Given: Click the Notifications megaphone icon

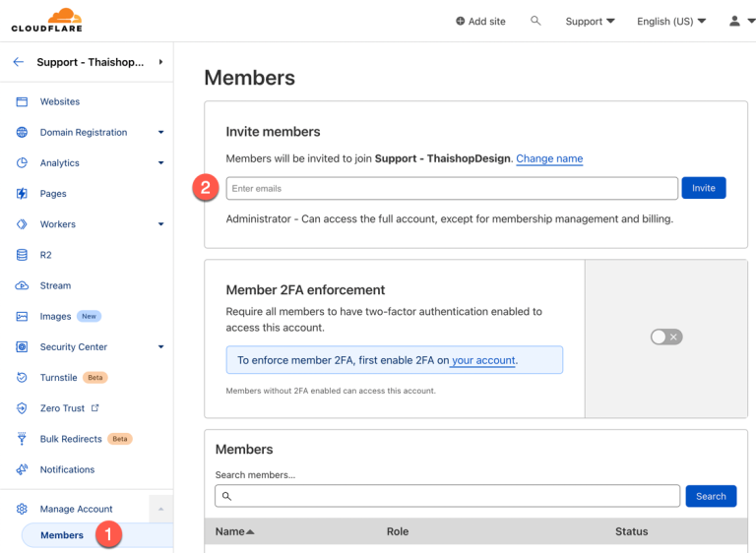Looking at the screenshot, I should pyautogui.click(x=22, y=469).
